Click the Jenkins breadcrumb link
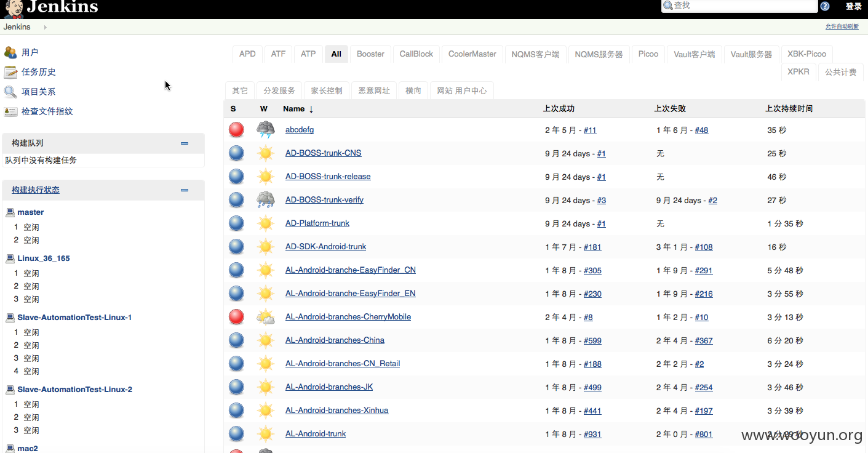The width and height of the screenshot is (868, 453). click(x=17, y=27)
